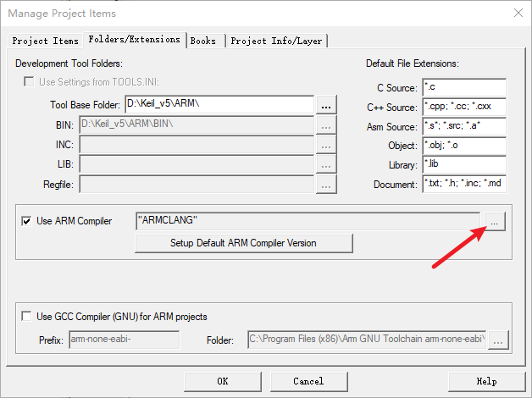Click the GCC Prefix field
Image resolution: width=532 pixels, height=398 pixels.
pos(125,340)
